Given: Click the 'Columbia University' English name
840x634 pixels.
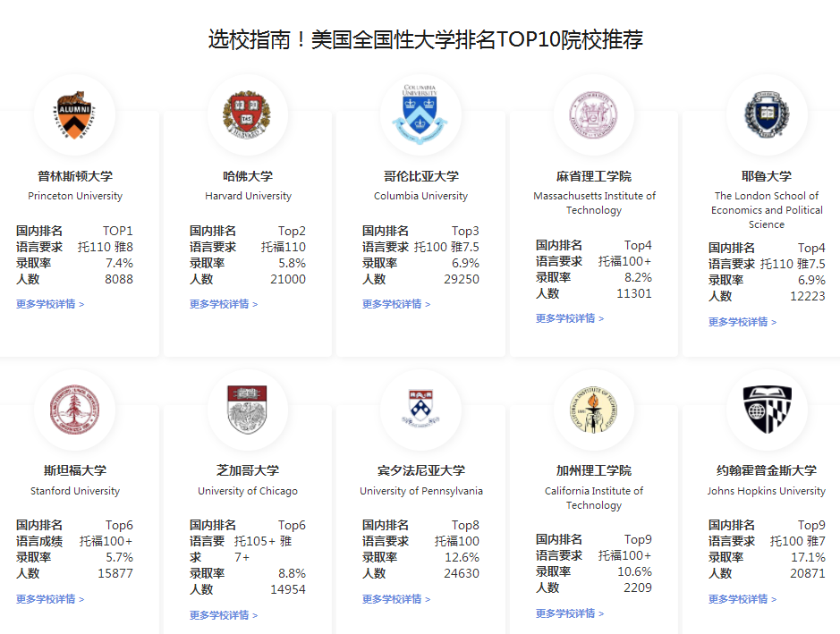Looking at the screenshot, I should click(x=420, y=196).
